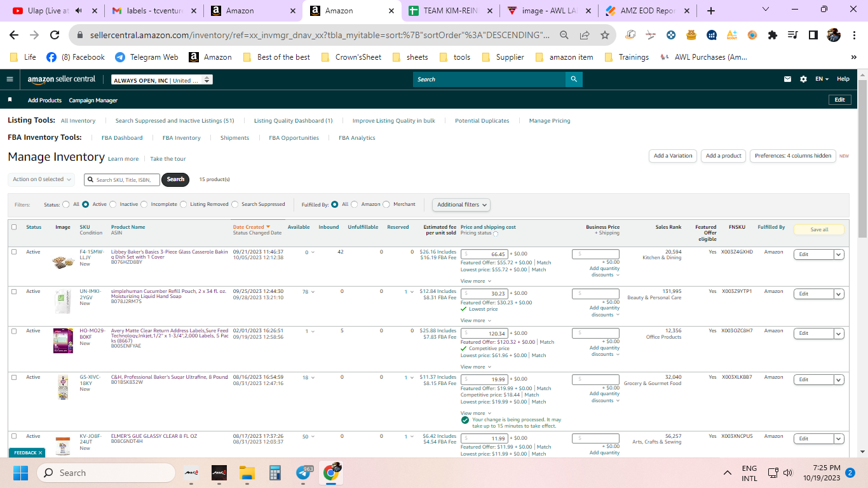Open Manage Pricing in Listing Tools

550,121
